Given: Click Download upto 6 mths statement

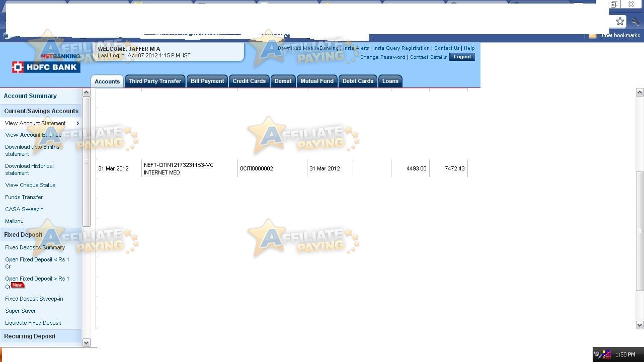Looking at the screenshot, I should 32,150.
